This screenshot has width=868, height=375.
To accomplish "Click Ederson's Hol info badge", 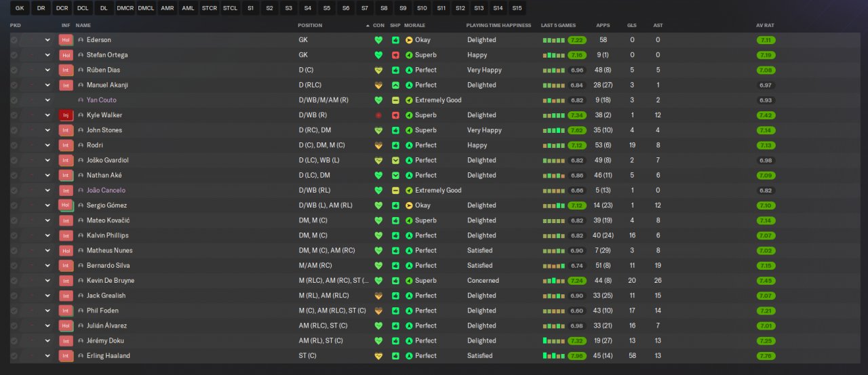I will [x=66, y=40].
